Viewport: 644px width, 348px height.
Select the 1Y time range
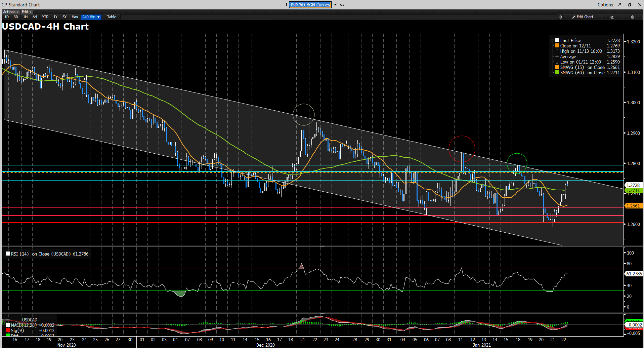(55, 17)
